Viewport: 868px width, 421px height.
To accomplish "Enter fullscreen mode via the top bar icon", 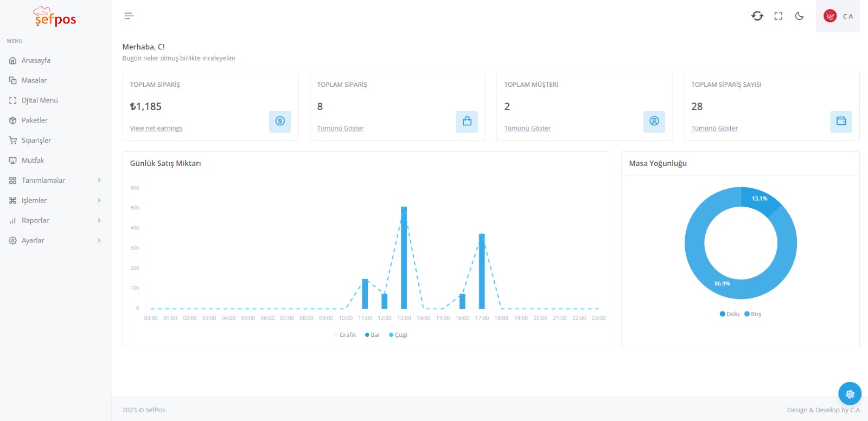I will [778, 16].
